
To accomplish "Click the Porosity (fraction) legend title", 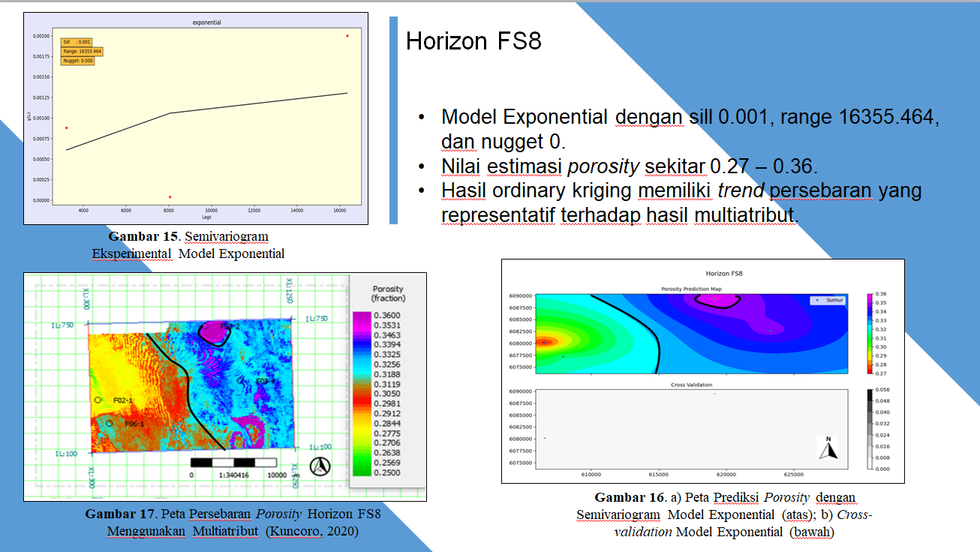I will (388, 293).
